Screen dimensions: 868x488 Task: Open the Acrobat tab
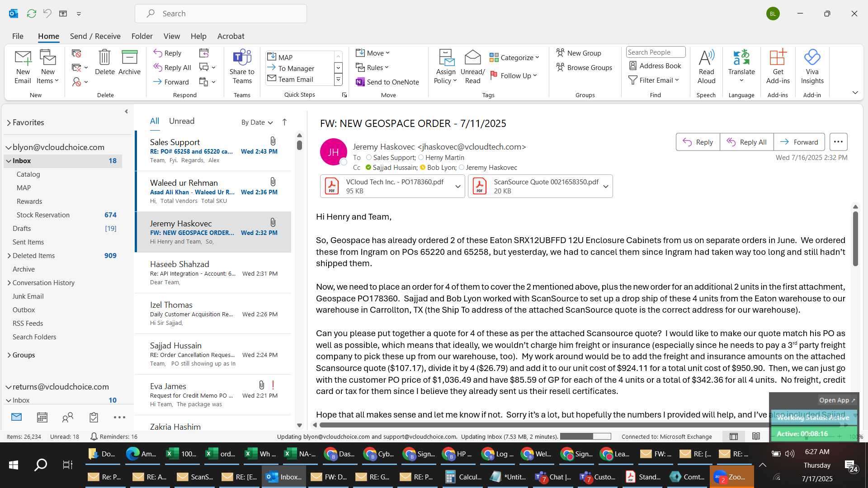231,36
